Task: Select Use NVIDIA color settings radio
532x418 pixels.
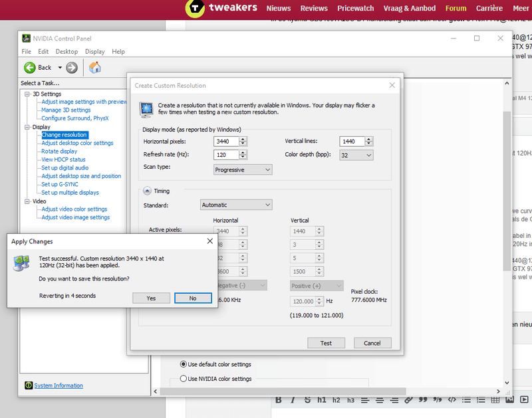Action: point(184,378)
